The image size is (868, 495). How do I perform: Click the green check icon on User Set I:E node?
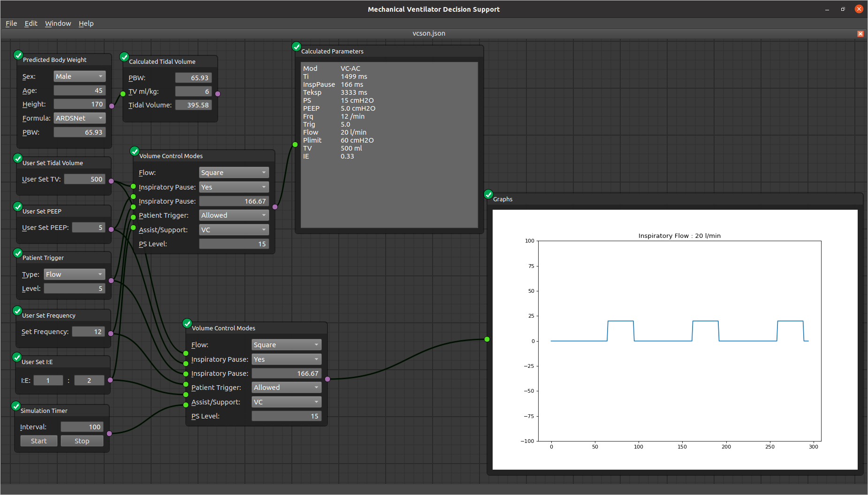point(17,357)
